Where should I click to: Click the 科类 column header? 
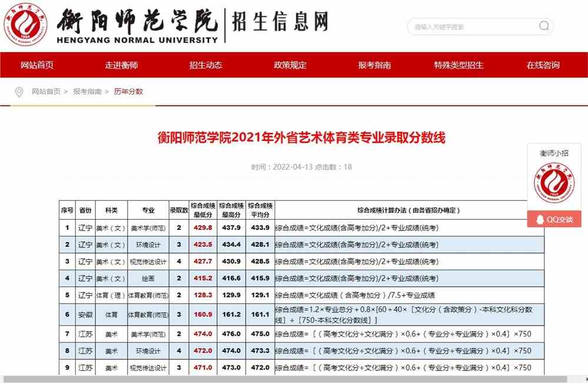[x=111, y=210]
